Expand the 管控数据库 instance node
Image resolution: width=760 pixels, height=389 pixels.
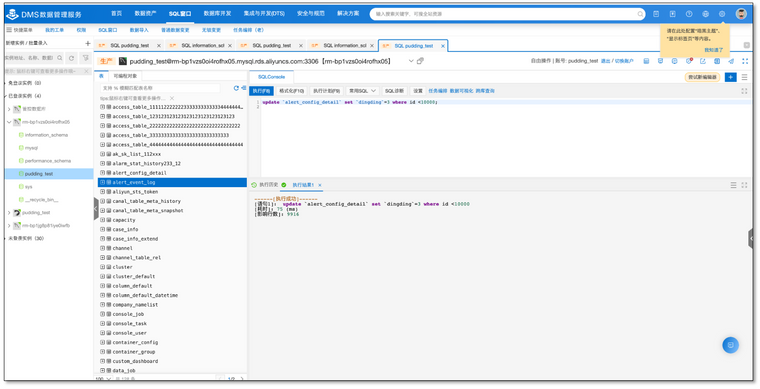[x=9, y=109]
